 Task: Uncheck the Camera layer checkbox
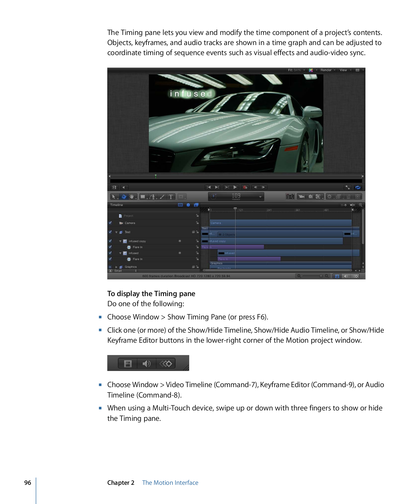pyautogui.click(x=110, y=223)
